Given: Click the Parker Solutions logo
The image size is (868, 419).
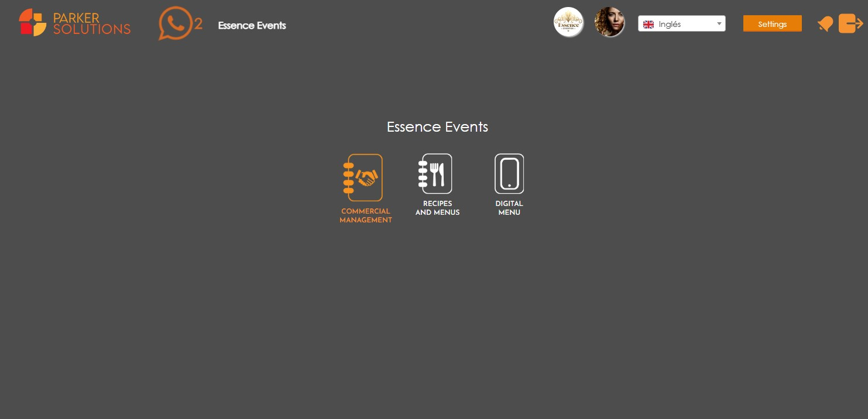Looking at the screenshot, I should 74,22.
